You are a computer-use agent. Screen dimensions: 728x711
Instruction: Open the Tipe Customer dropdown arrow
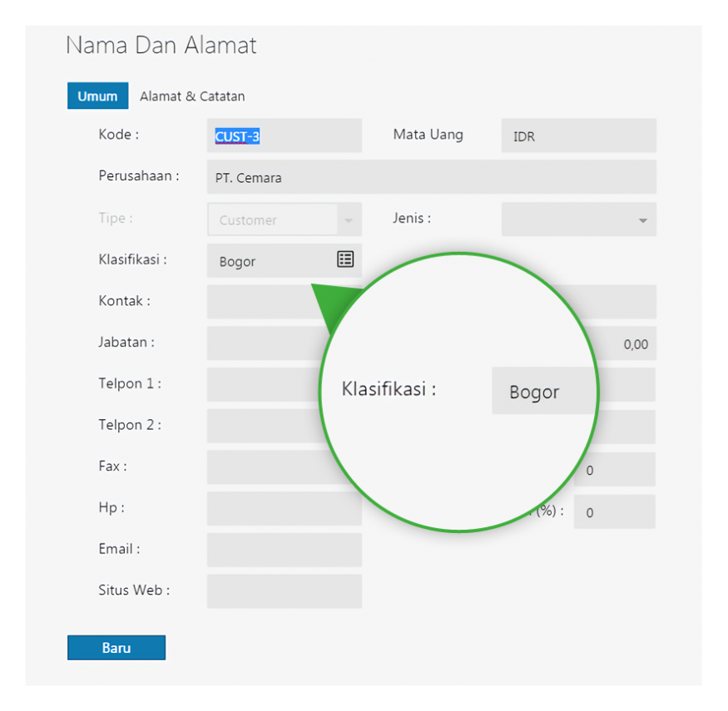coord(348,220)
